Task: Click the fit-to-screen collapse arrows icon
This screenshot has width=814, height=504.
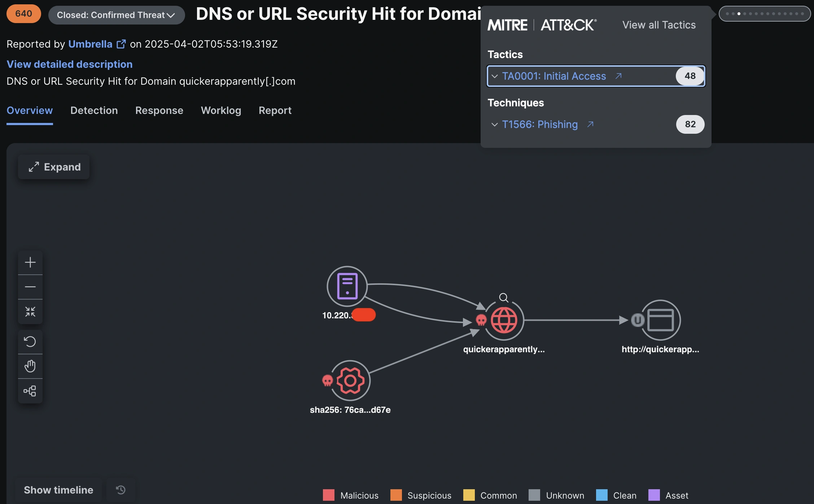Action: (30, 311)
